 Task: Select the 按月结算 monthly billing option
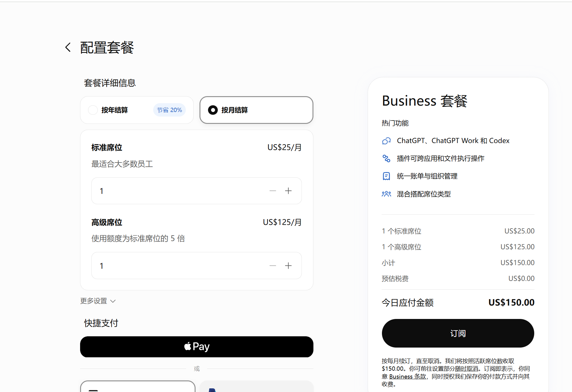[256, 110]
